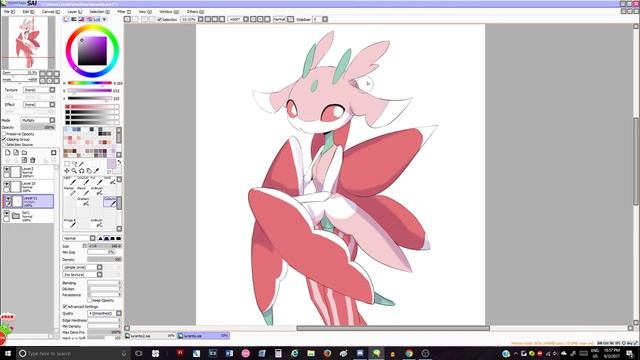Choose the Gradient brush preset

tap(84, 201)
